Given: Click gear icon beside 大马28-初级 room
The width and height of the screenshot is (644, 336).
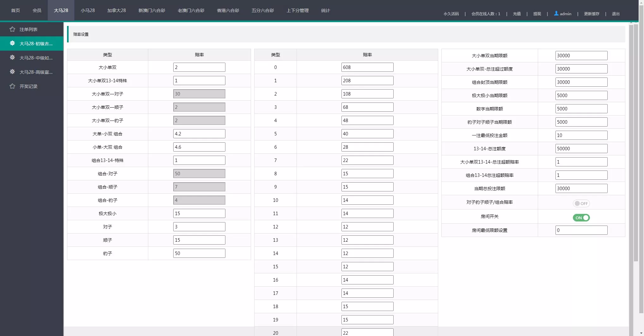Looking at the screenshot, I should [12, 43].
